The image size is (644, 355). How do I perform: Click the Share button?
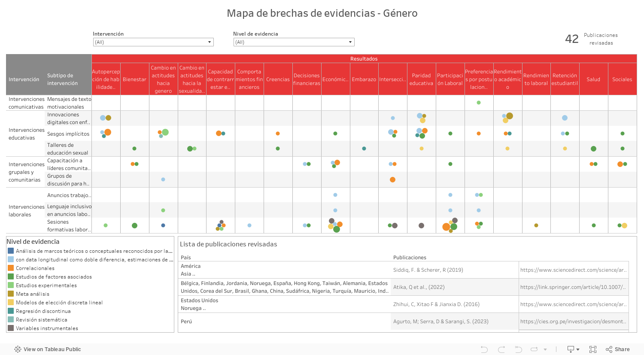(618, 349)
